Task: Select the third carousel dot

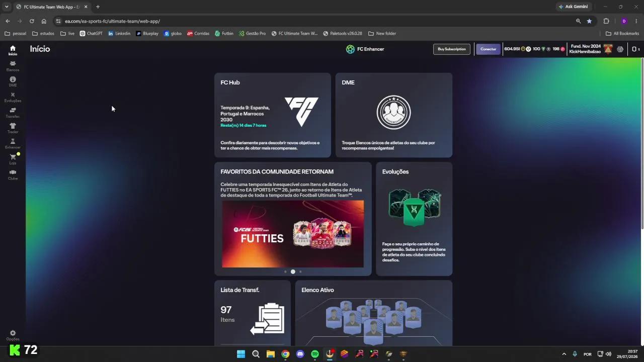Action: pos(300,271)
